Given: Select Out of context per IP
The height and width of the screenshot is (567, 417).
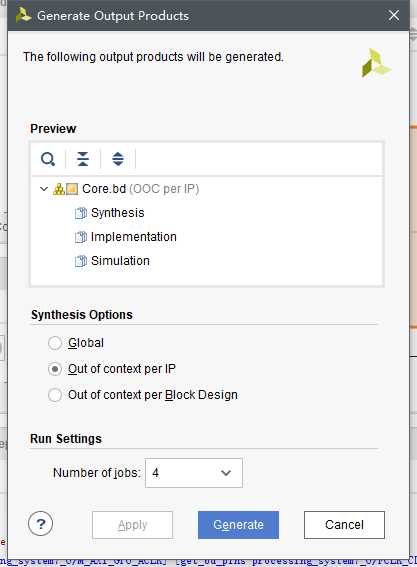Looking at the screenshot, I should point(55,369).
